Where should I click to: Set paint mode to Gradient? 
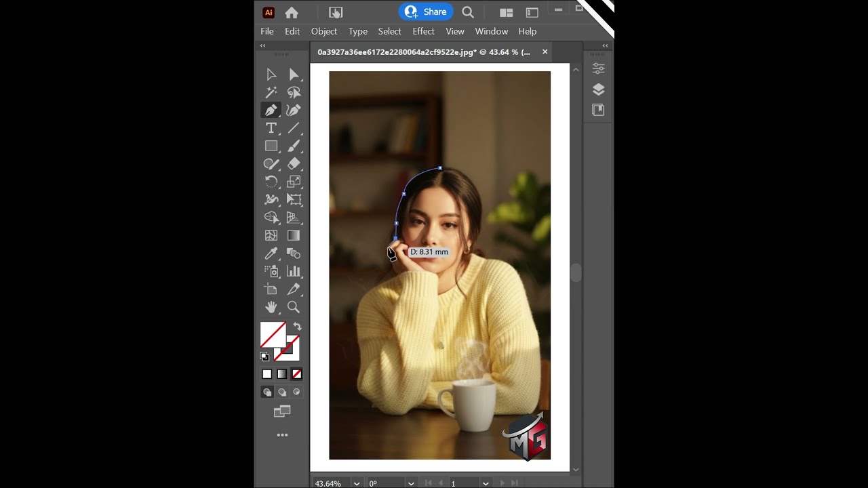(282, 374)
